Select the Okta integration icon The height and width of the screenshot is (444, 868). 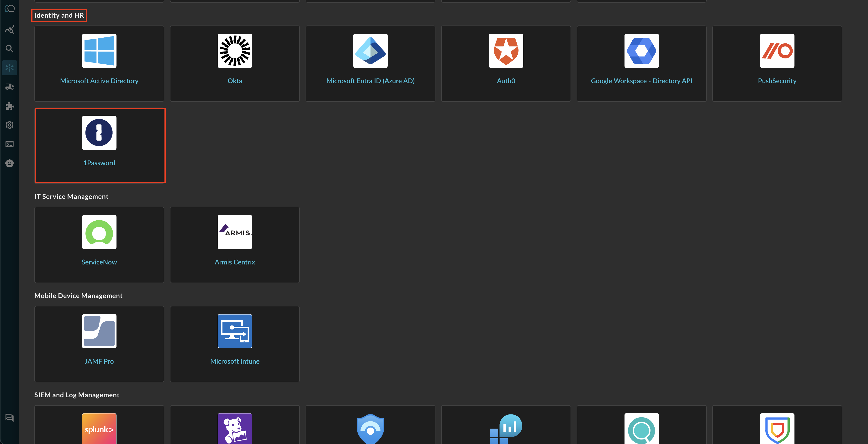(x=234, y=51)
